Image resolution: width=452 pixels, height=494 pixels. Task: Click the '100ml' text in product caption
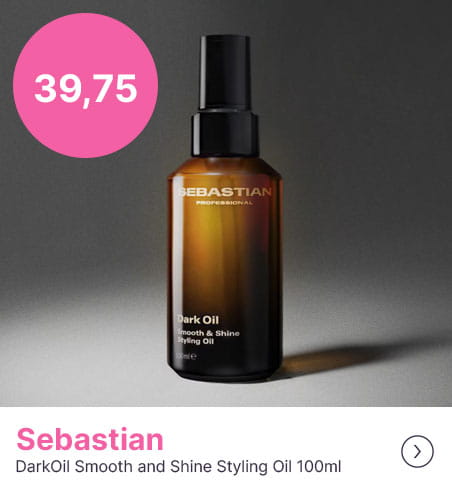click(x=319, y=466)
